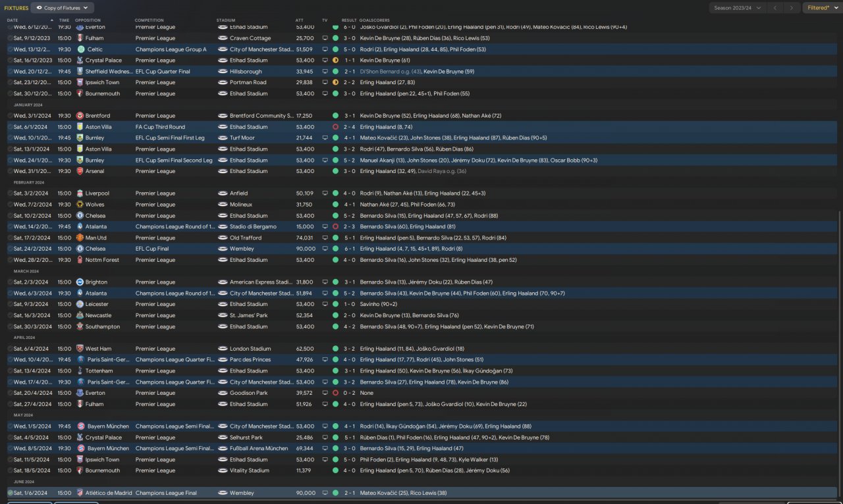
Task: Click the Leicester club badge
Action: coord(80,304)
